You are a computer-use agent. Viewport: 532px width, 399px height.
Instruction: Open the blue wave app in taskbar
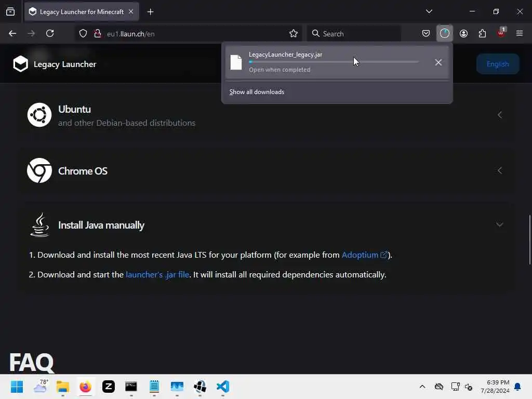177,387
